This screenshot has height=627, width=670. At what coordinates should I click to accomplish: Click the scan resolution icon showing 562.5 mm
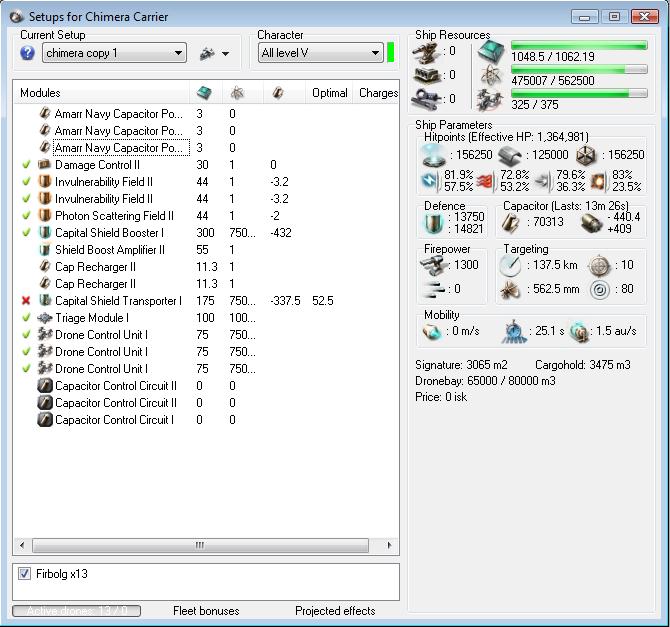(x=510, y=290)
